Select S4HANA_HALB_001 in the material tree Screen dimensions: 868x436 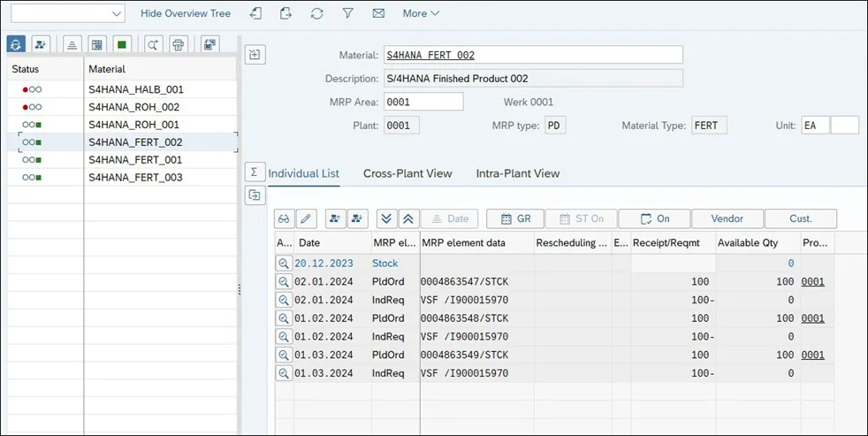[x=135, y=89]
